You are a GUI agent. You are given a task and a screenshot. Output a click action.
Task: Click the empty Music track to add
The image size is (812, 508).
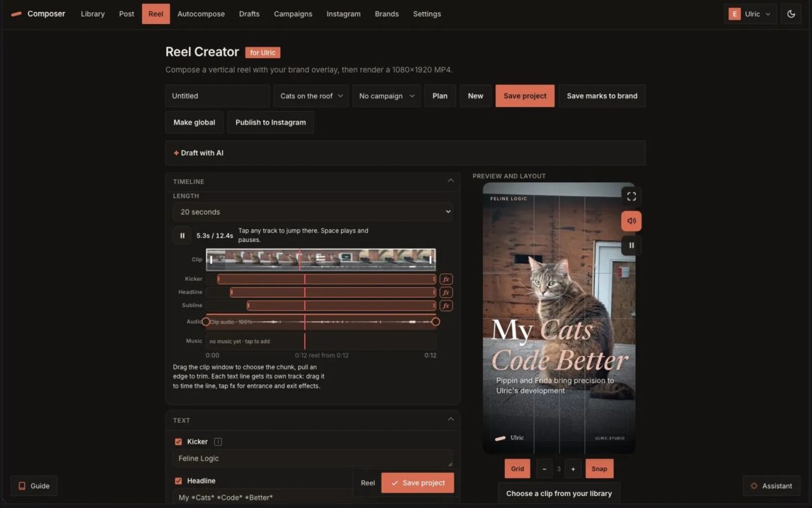320,341
